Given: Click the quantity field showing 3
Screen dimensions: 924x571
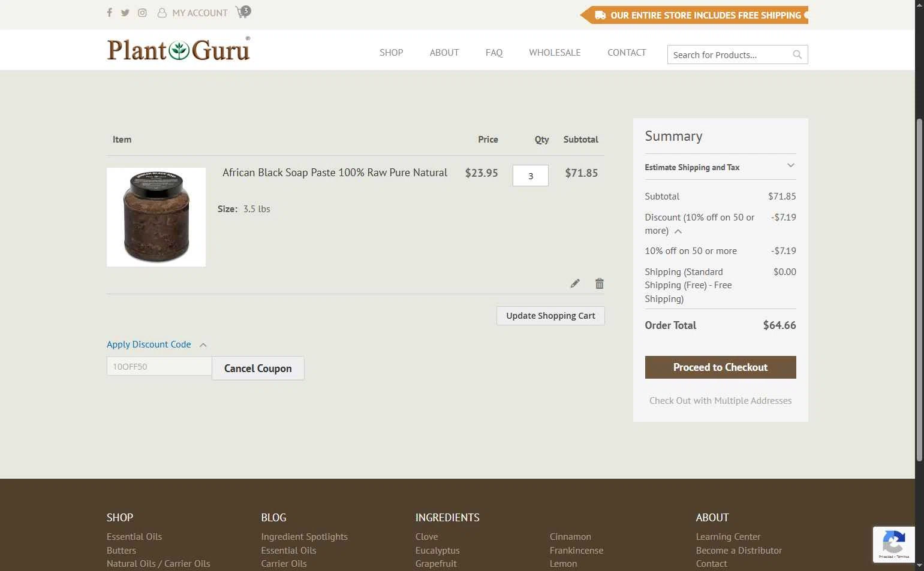Looking at the screenshot, I should 531,176.
